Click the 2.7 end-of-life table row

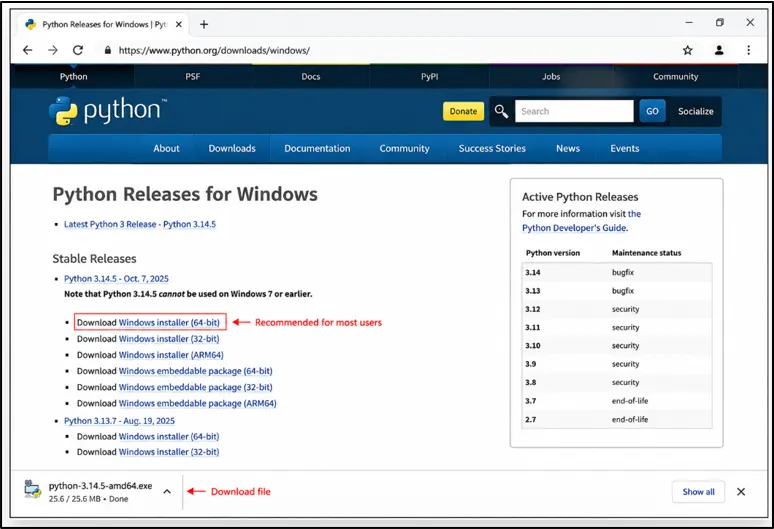point(617,419)
